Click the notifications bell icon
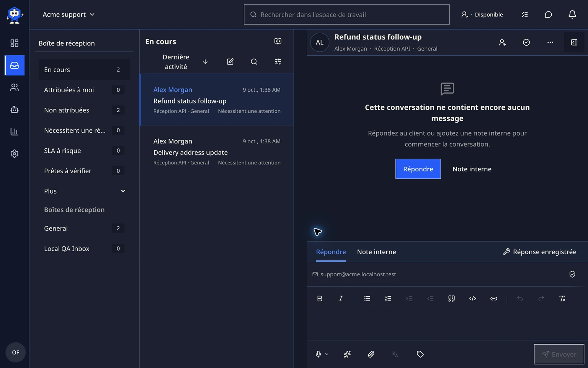 pos(572,15)
